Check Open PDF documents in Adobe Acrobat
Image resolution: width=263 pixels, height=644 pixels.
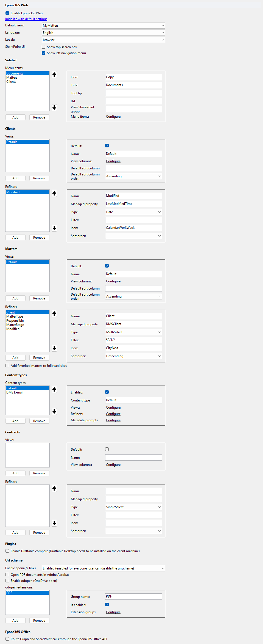click(x=7, y=575)
